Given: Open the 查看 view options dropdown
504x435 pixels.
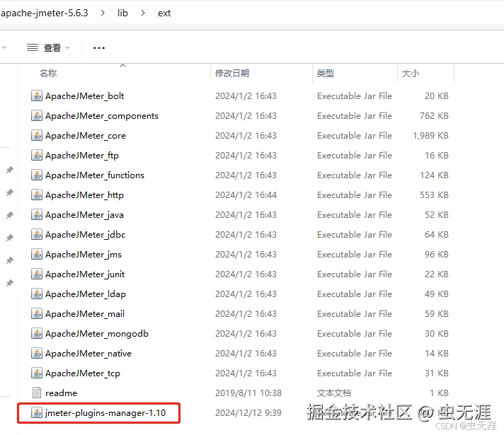Looking at the screenshot, I should (48, 48).
